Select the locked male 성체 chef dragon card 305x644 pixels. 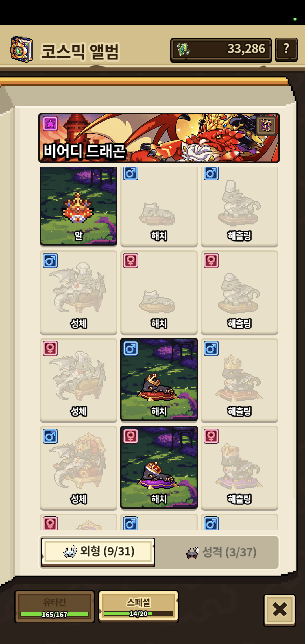[x=79, y=292]
